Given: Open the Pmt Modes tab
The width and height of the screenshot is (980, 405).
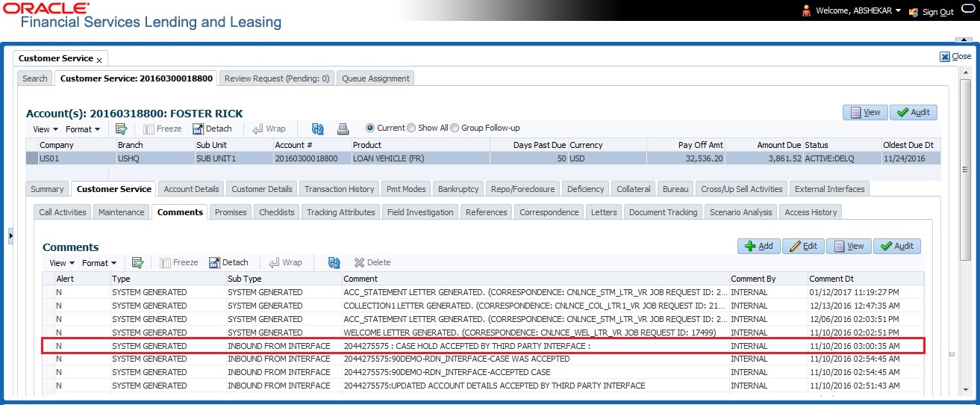Looking at the screenshot, I should click(x=406, y=189).
